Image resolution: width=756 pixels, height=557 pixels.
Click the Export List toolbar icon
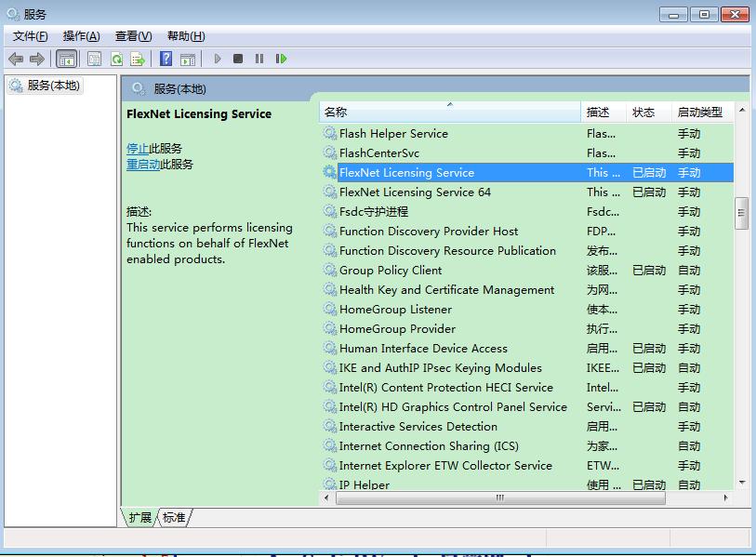(x=138, y=59)
